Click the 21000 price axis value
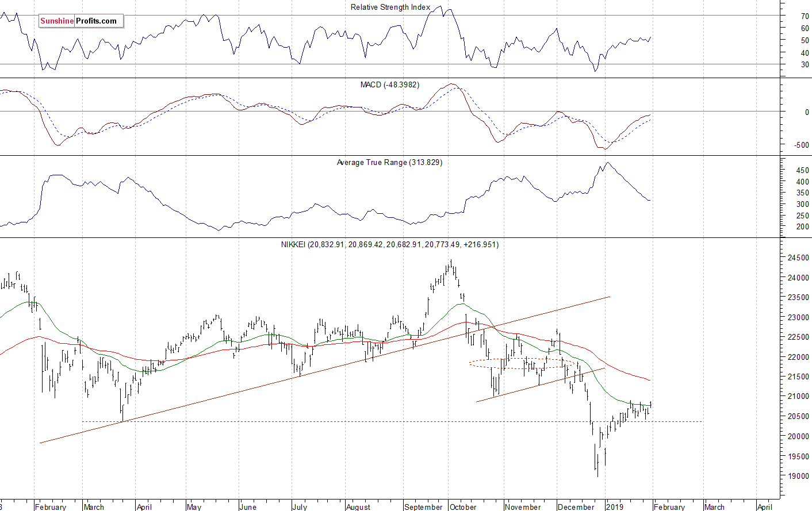 pyautogui.click(x=798, y=397)
